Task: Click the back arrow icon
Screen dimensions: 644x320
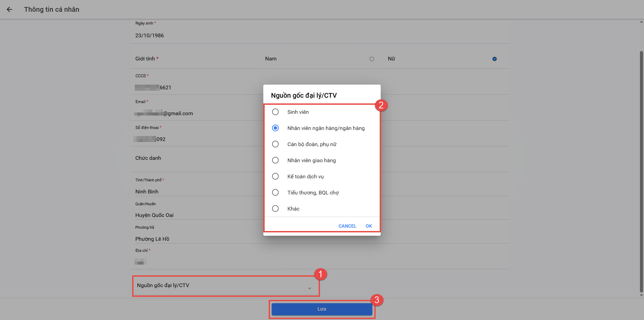Action: 9,9
